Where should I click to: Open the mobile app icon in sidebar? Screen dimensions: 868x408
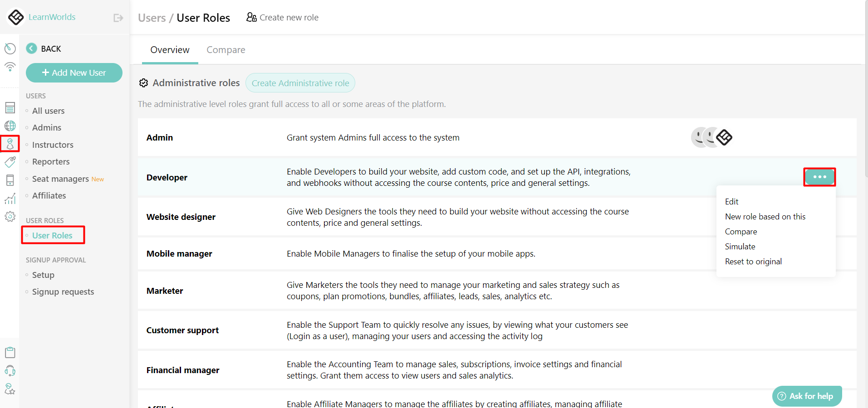(10, 180)
